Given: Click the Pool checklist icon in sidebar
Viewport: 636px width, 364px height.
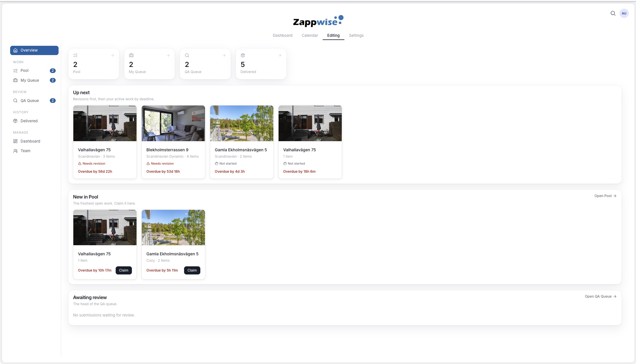Looking at the screenshot, I should (x=15, y=70).
